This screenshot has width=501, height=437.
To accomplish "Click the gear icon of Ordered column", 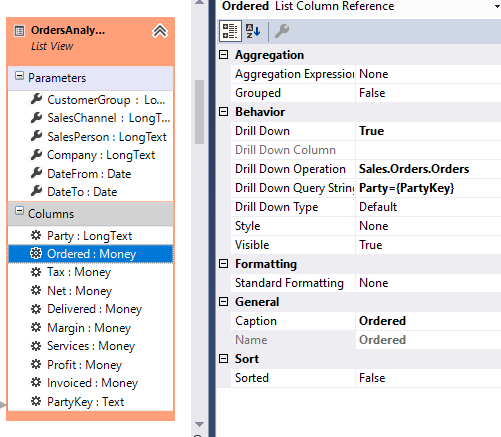I will click(36, 253).
